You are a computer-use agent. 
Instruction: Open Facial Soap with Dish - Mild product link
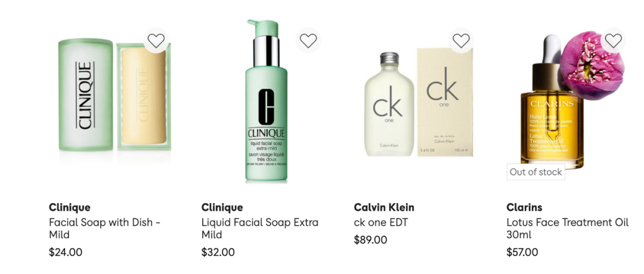[105, 228]
